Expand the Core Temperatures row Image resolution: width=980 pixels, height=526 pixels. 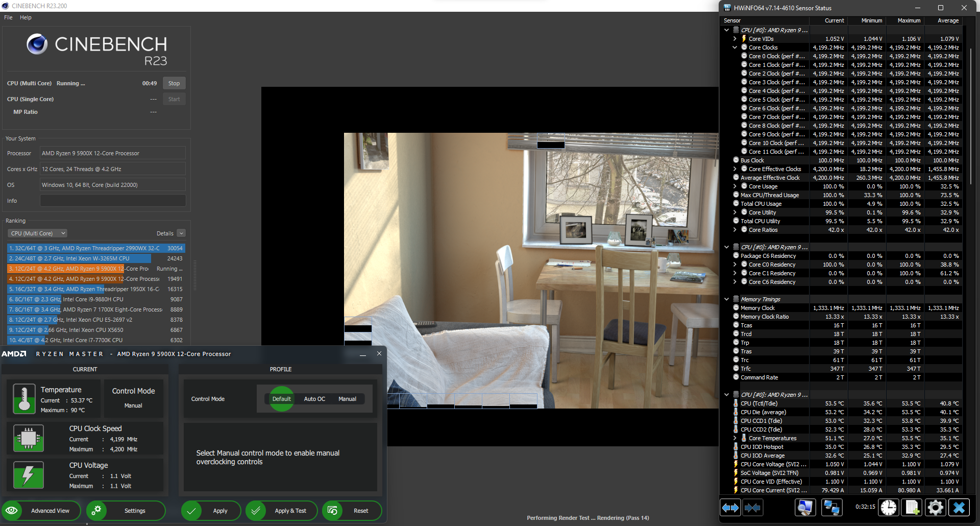(x=735, y=438)
